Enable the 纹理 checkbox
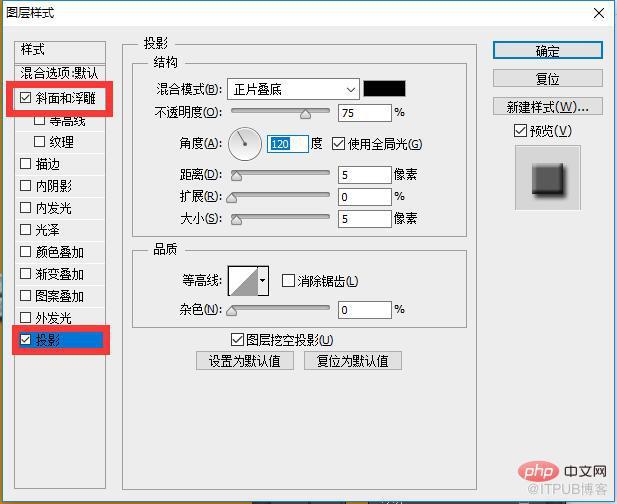 (39, 142)
